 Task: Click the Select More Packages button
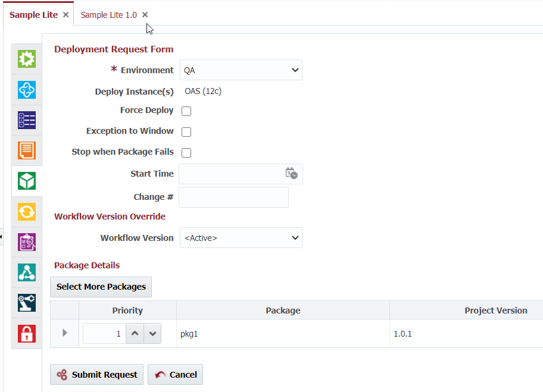pyautogui.click(x=101, y=287)
